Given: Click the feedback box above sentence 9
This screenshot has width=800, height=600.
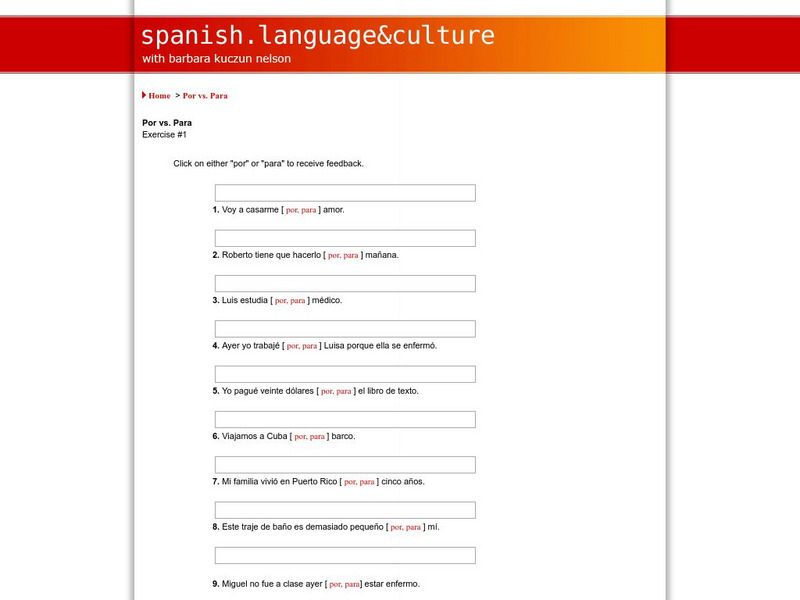Looking at the screenshot, I should 345,555.
